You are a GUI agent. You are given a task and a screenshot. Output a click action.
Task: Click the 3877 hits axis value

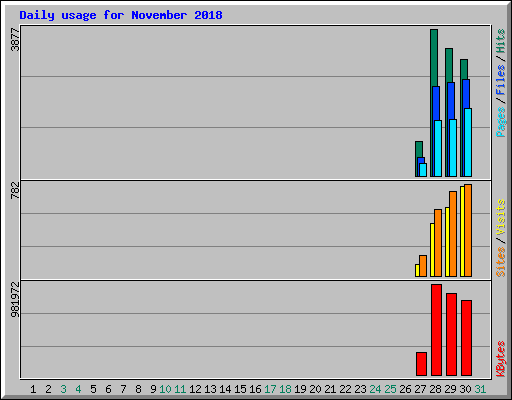pos(15,40)
